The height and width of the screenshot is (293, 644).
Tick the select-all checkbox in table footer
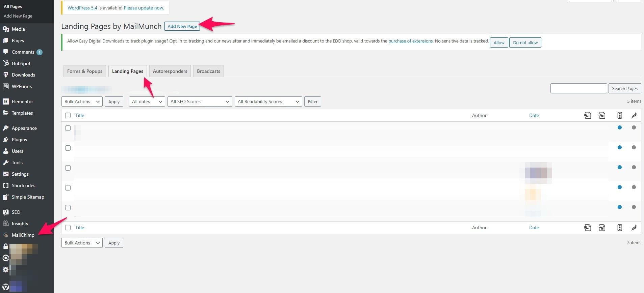point(68,228)
